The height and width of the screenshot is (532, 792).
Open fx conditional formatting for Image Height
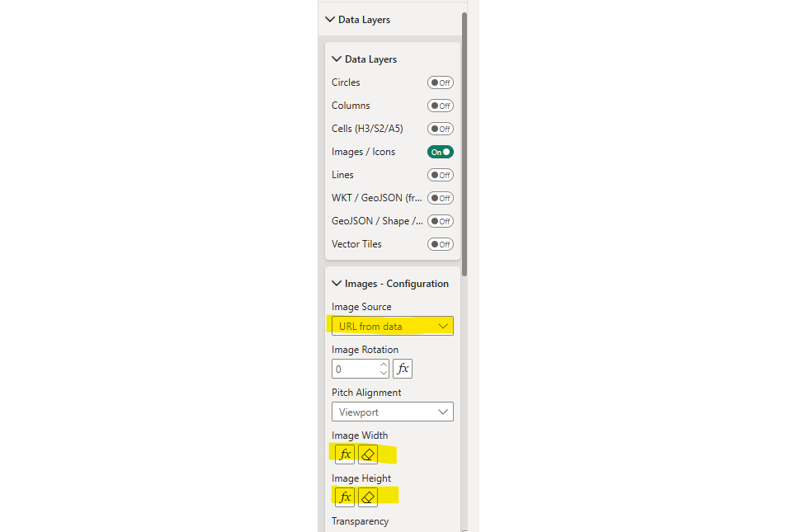[345, 497]
